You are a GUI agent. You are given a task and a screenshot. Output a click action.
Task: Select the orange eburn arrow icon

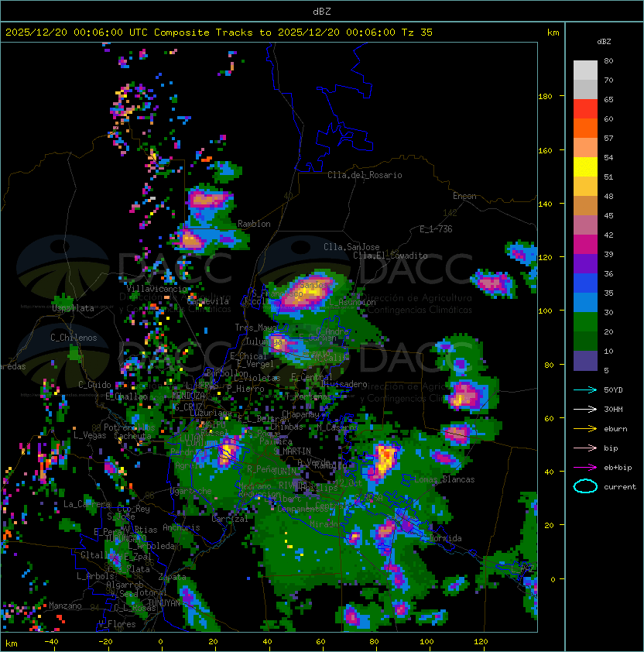coord(585,428)
